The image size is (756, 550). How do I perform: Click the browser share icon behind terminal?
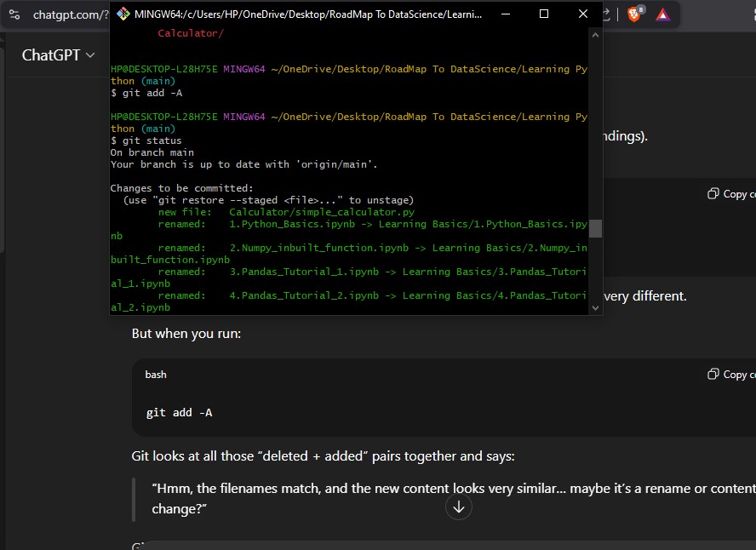(606, 14)
